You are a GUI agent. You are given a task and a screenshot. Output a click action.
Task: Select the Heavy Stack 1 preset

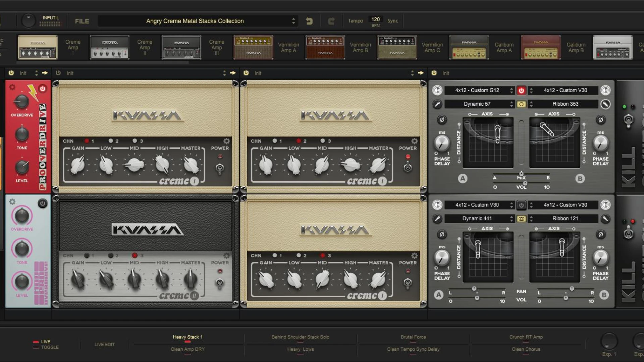[187, 337]
